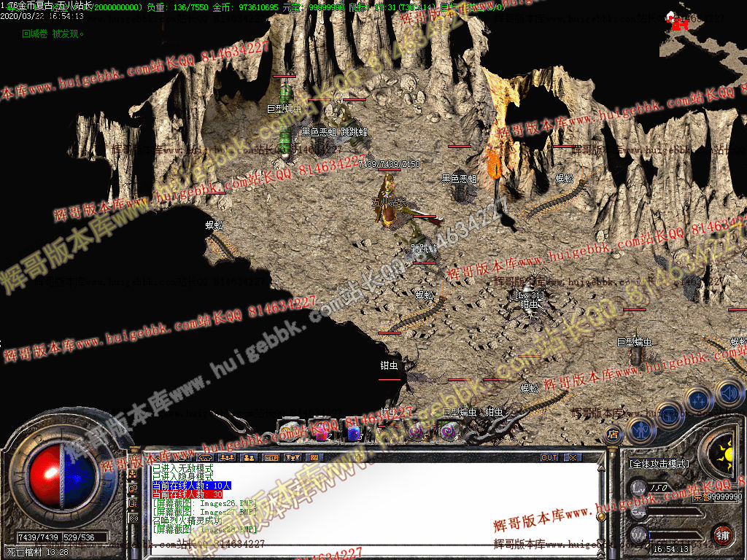
Task: Click the Lv level badge
Action: coord(639,487)
